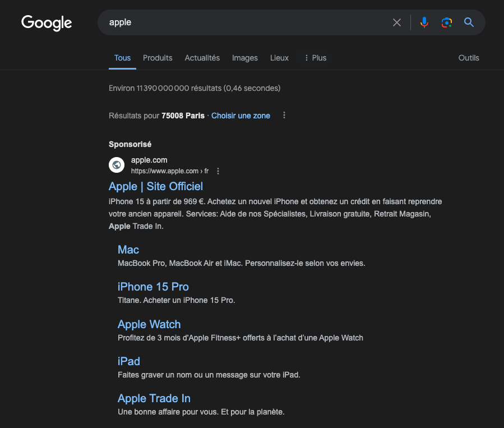
Task: Click the apple.com globe favicon
Action: coord(117,165)
